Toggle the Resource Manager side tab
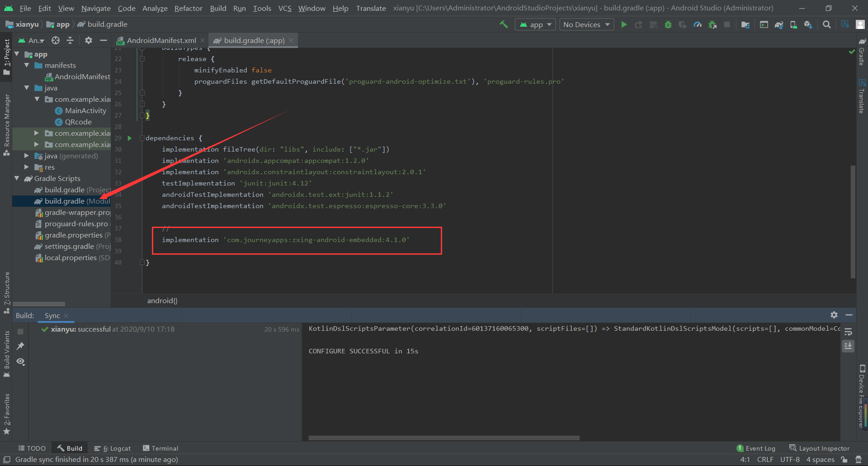 pos(6,124)
